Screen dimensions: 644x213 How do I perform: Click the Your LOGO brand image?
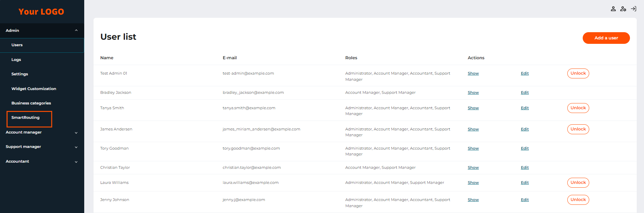click(41, 12)
